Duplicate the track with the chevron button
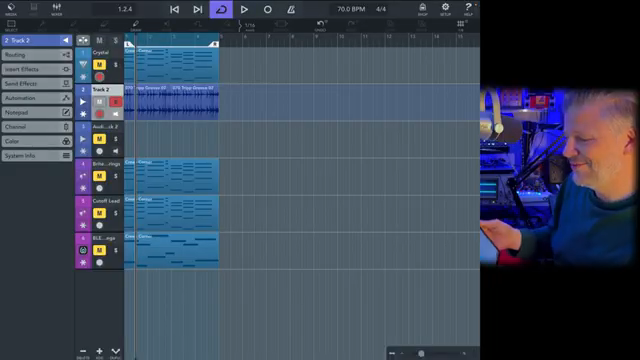The image size is (640, 360). 116,352
